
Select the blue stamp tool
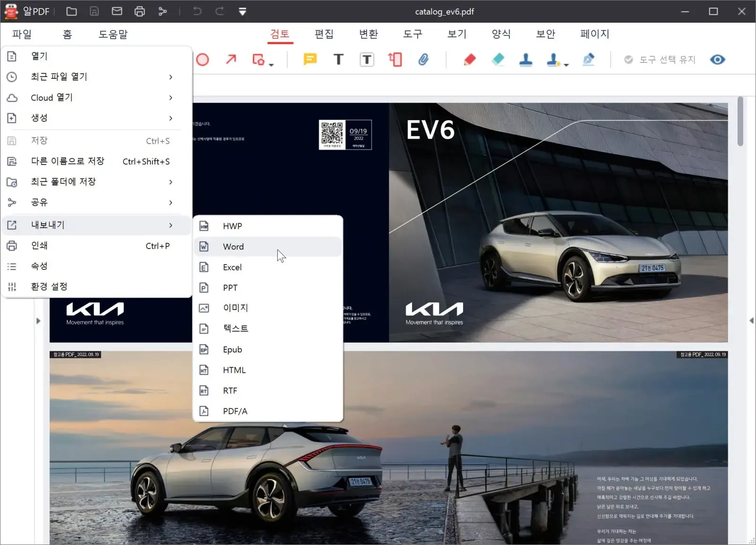point(526,60)
